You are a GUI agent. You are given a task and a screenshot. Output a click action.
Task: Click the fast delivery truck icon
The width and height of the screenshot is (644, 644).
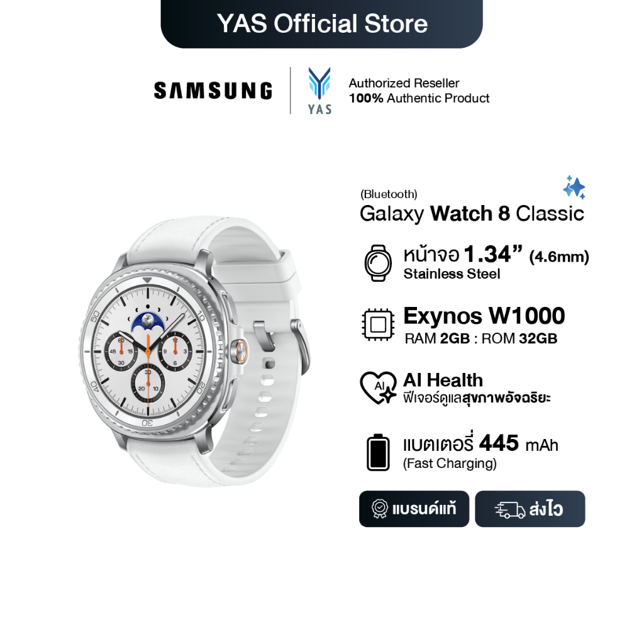tap(509, 509)
